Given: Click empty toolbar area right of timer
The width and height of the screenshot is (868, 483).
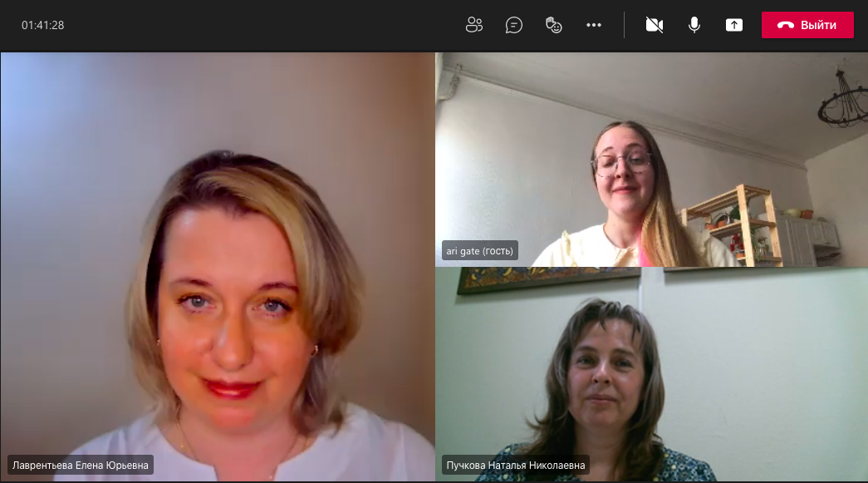Looking at the screenshot, I should [x=249, y=25].
